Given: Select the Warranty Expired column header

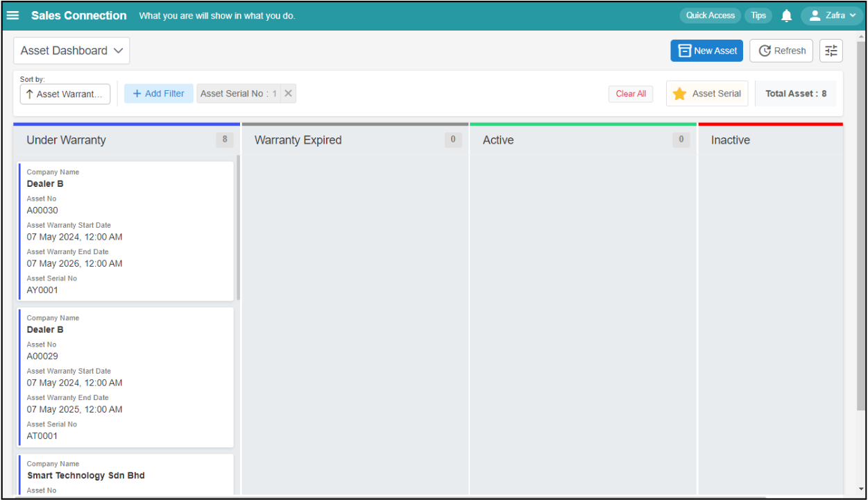Looking at the screenshot, I should pyautogui.click(x=355, y=140).
